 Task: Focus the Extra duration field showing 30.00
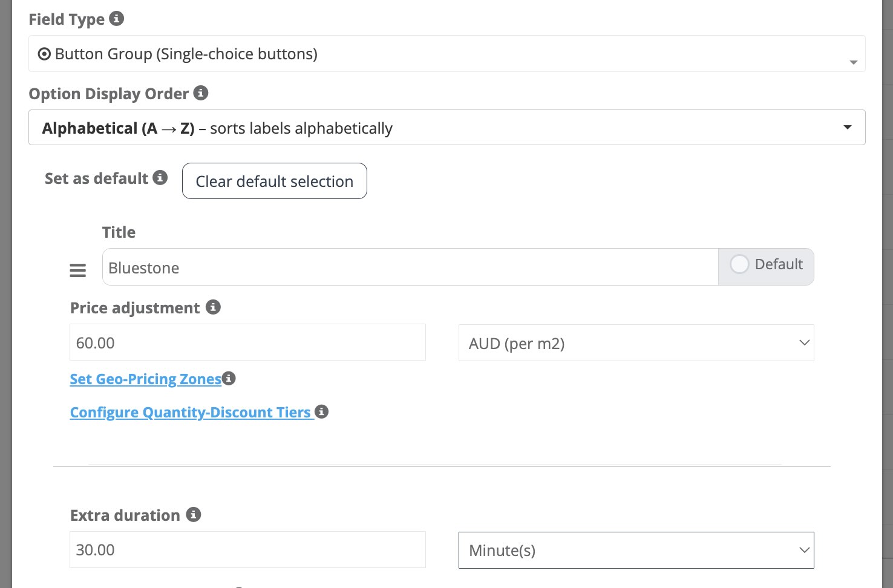click(247, 550)
